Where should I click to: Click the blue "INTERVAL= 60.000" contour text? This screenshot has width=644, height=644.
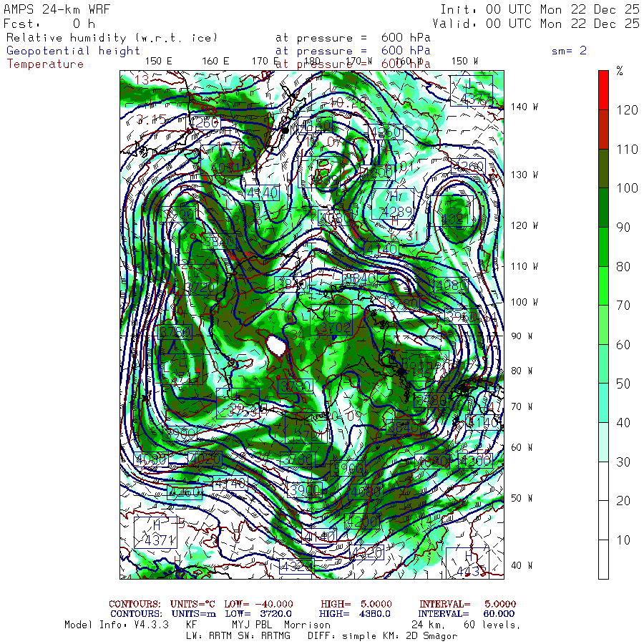click(467, 614)
